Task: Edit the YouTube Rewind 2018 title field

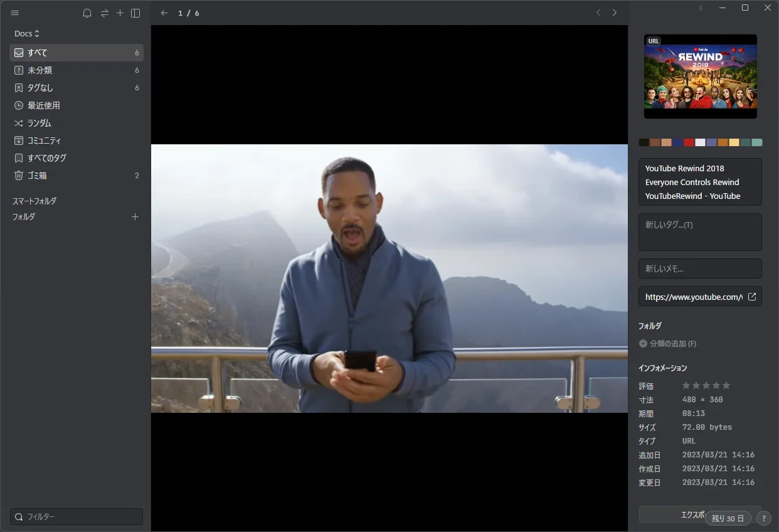Action: [x=700, y=182]
